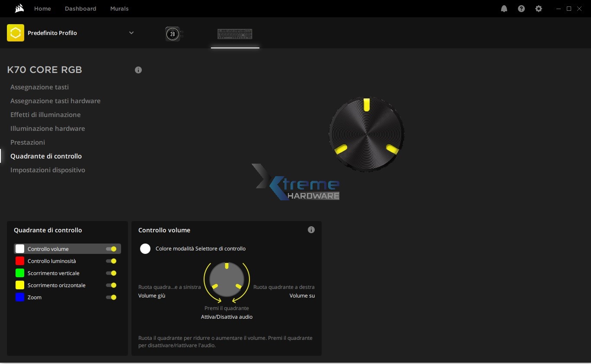The height and width of the screenshot is (364, 591).
Task: Click the info icon in Controllo volume panel
Action: pyautogui.click(x=311, y=230)
